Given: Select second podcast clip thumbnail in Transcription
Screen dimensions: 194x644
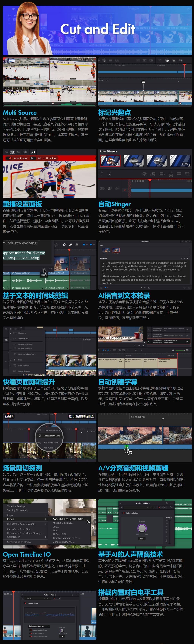Looking at the screenshot, I should pos(116,250).
